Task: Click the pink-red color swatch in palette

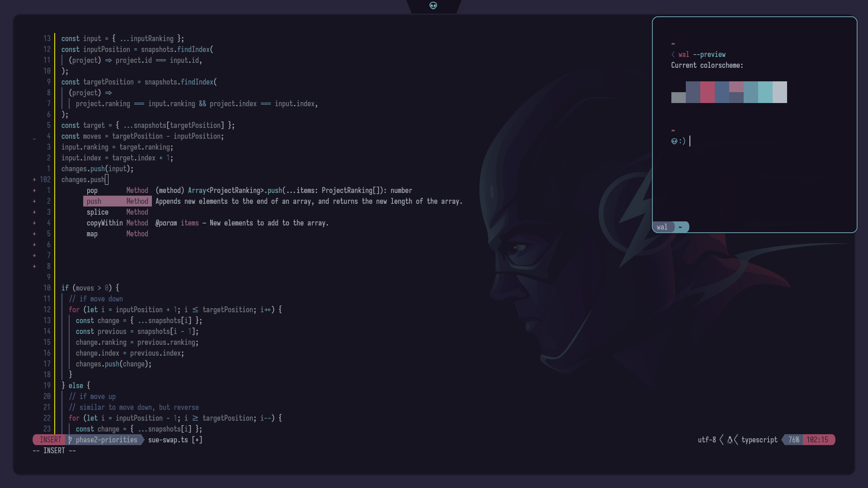Action: (708, 92)
